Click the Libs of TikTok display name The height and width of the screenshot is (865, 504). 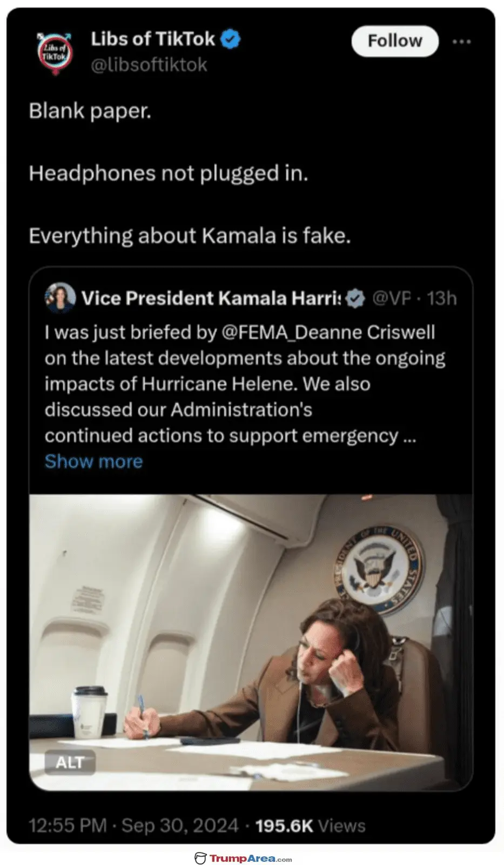(153, 39)
